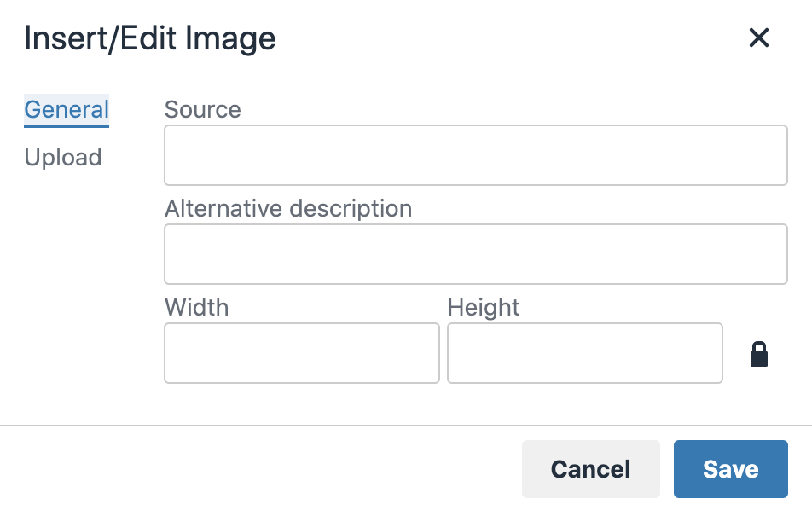The height and width of the screenshot is (510, 812).
Task: Toggle the constrain proportions lock icon
Action: coord(759,354)
